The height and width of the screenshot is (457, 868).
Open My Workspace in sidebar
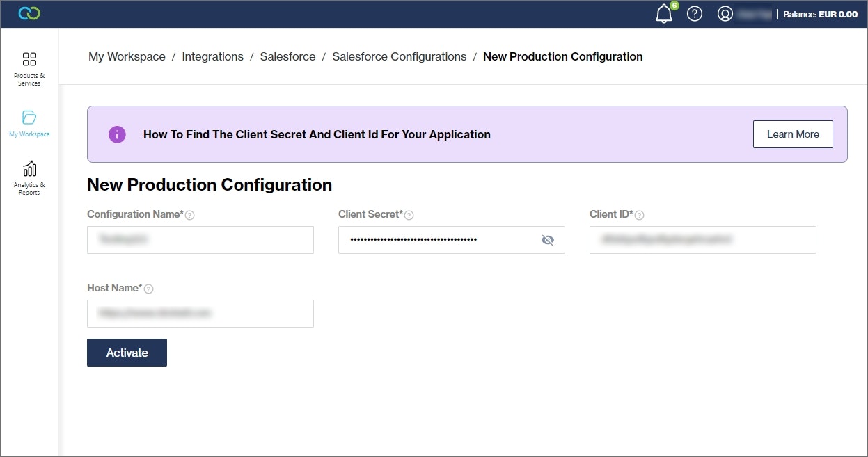(x=29, y=124)
